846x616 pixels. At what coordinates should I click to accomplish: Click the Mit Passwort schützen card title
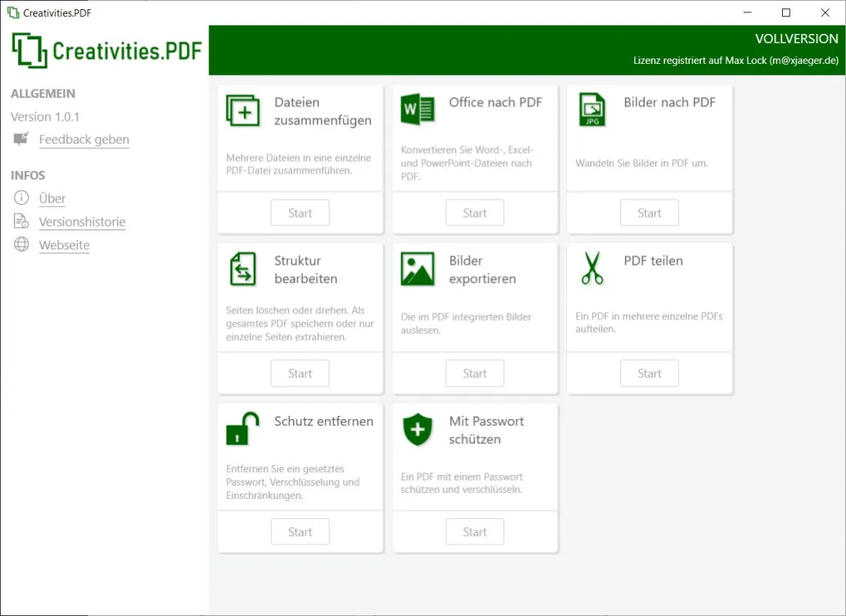[486, 430]
